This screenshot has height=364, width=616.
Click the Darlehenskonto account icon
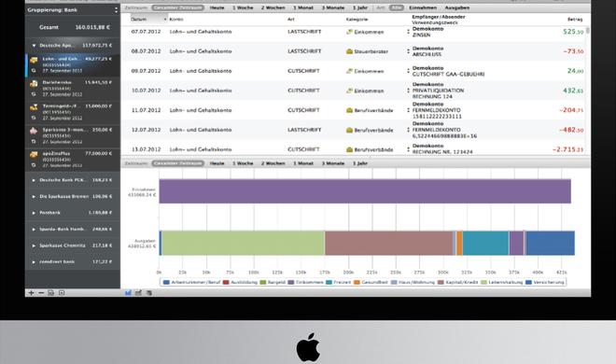pos(34,84)
